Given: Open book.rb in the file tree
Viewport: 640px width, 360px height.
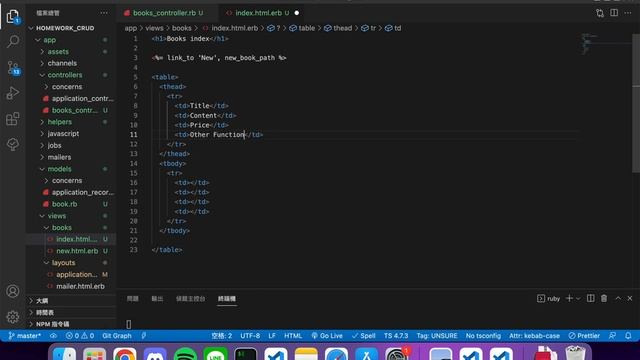Looking at the screenshot, I should pos(64,204).
